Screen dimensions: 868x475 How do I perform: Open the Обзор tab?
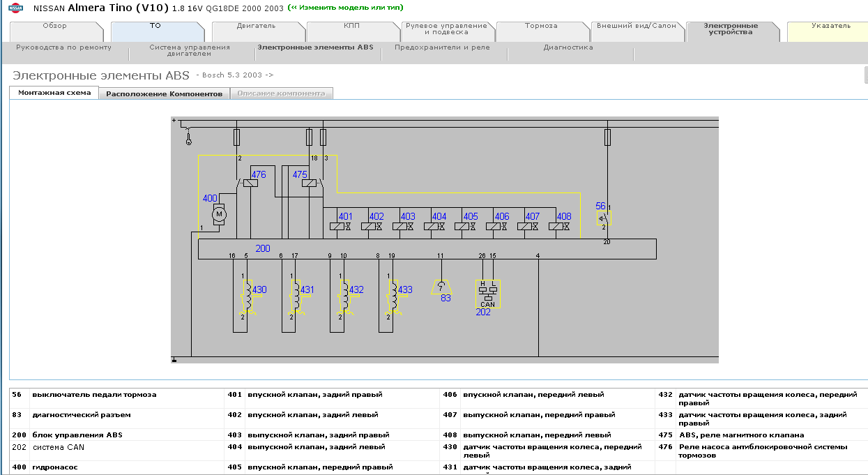(55, 31)
